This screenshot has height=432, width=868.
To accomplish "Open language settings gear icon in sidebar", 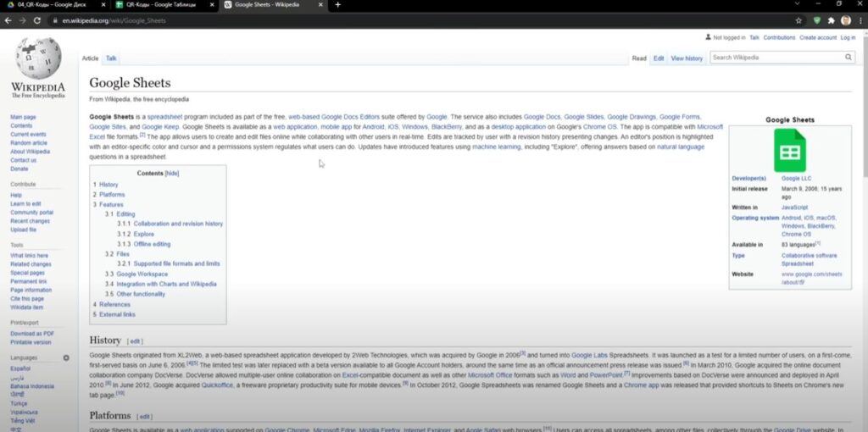I will tap(66, 358).
